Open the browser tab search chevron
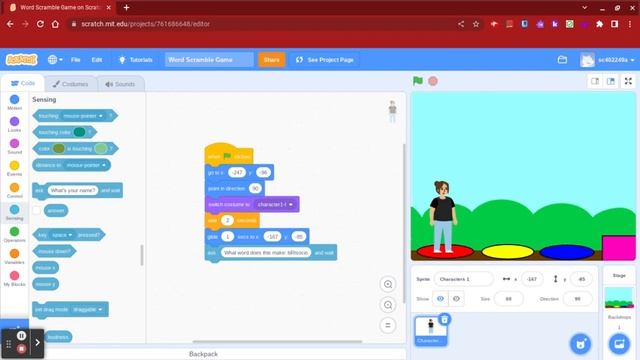This screenshot has height=360, width=640. [x=584, y=7]
